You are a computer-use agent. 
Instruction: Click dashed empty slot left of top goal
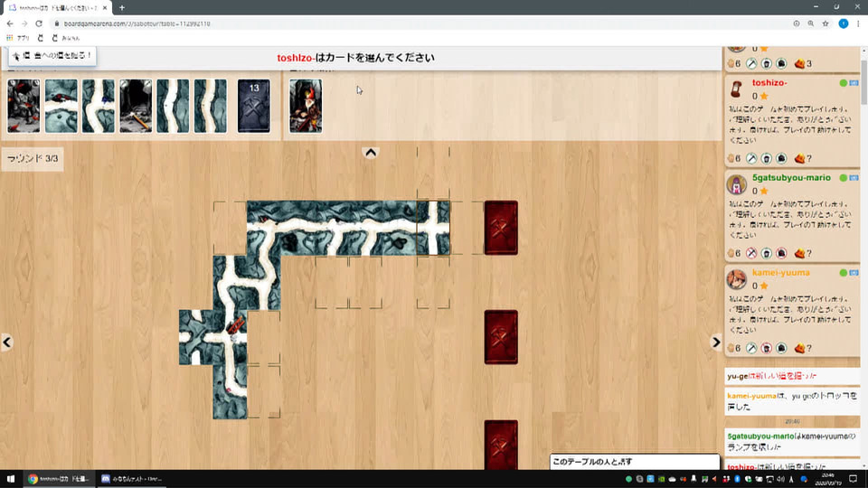[467, 228]
